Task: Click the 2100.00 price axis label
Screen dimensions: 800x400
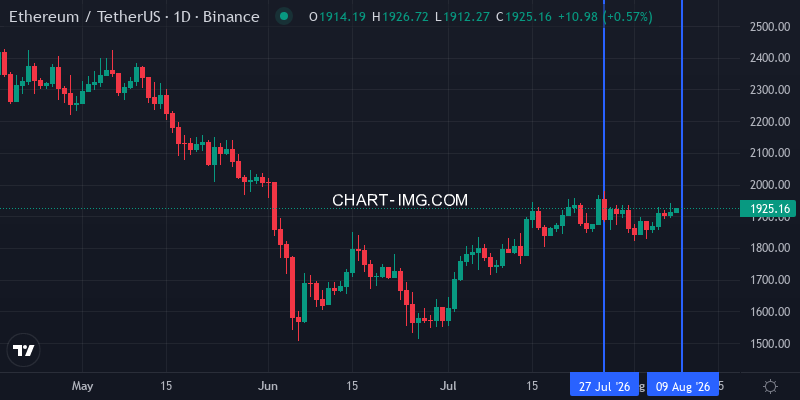Action: click(770, 153)
